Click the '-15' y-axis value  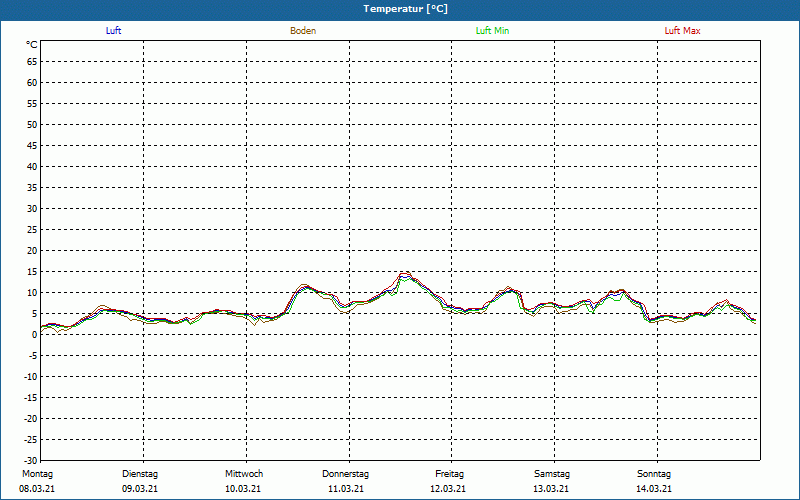(31, 398)
